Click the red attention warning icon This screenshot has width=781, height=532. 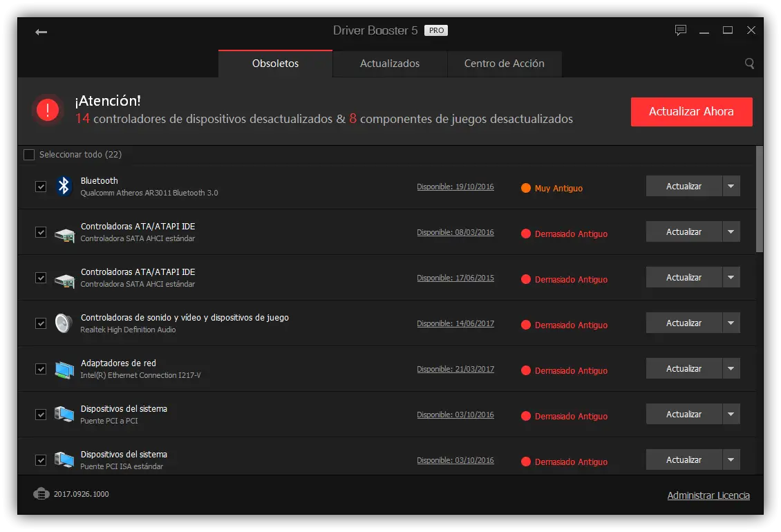(x=47, y=110)
